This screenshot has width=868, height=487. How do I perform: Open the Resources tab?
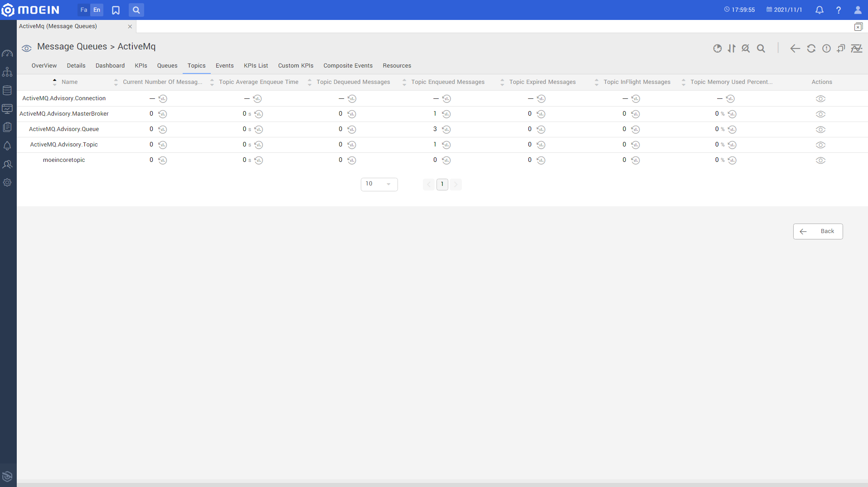click(x=397, y=66)
